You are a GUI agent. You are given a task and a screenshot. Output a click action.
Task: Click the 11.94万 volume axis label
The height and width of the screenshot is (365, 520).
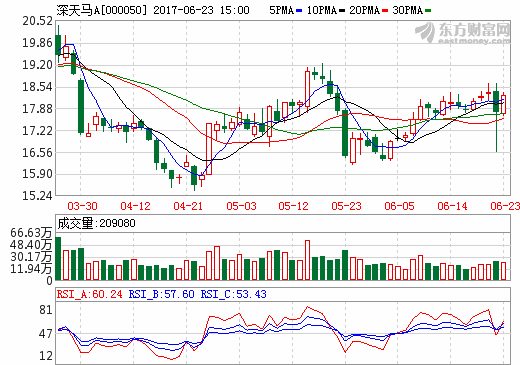31,268
